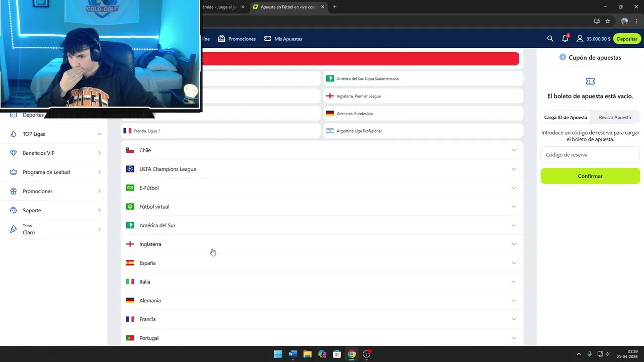Click the Depositar button
Screen dimensions: 644x362
[x=627, y=39]
